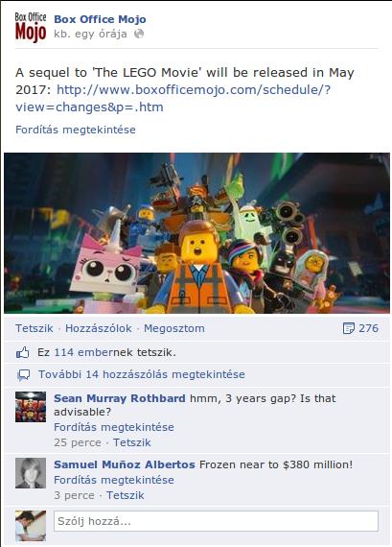Click the public globe privacy icon
Viewport: 392px width, 547px height.
[139, 34]
